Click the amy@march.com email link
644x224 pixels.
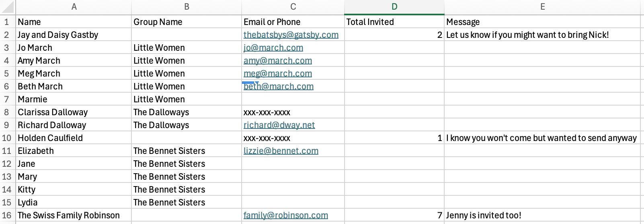pyautogui.click(x=277, y=61)
